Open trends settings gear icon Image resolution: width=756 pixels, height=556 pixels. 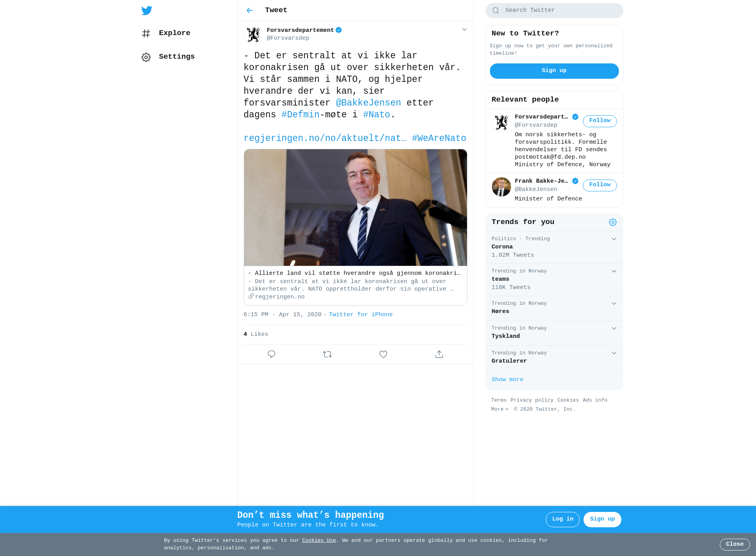click(x=613, y=222)
